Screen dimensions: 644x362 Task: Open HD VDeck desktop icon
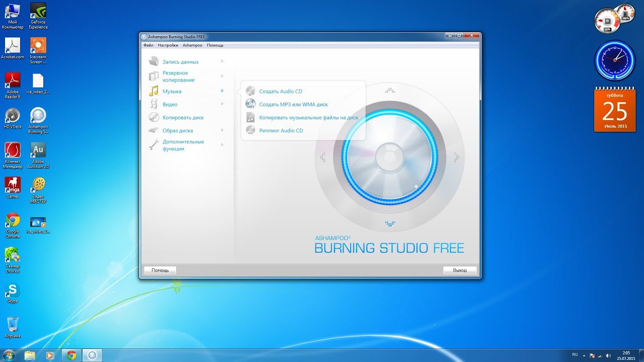coord(13,118)
